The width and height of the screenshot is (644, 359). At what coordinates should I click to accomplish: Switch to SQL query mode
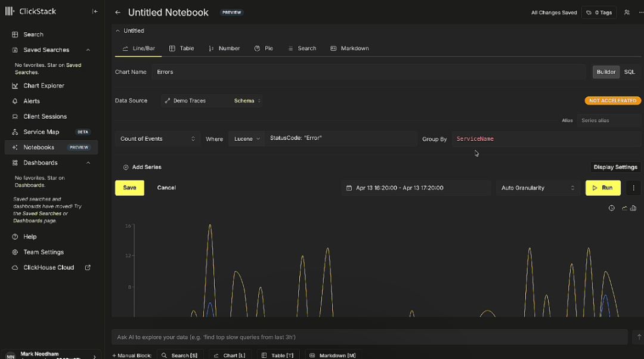pos(629,72)
